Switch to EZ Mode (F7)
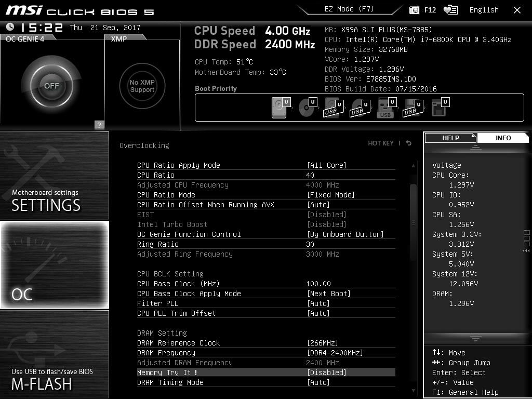532x399 pixels. (349, 9)
